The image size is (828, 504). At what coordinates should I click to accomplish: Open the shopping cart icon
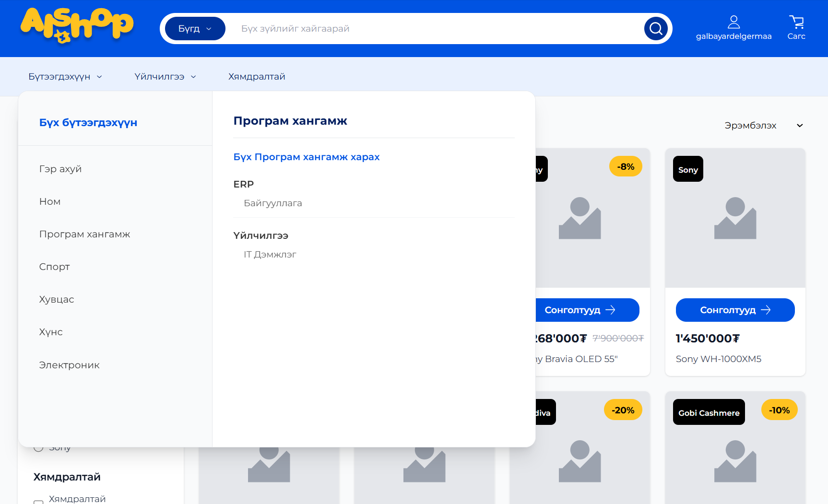click(796, 28)
